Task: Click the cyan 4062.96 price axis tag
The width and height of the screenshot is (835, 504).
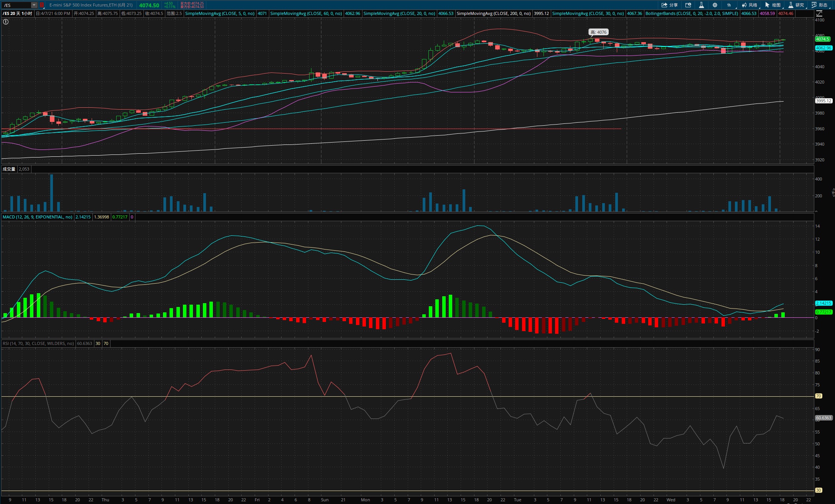Action: 823,48
